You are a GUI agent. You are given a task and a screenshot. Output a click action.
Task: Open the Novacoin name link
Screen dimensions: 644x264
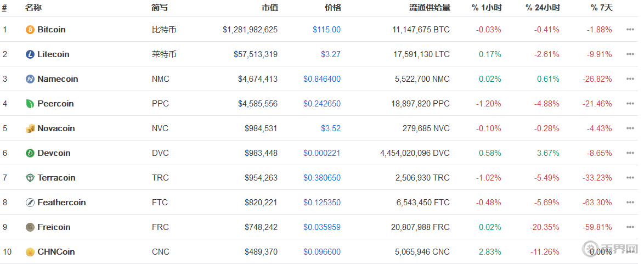(x=57, y=128)
